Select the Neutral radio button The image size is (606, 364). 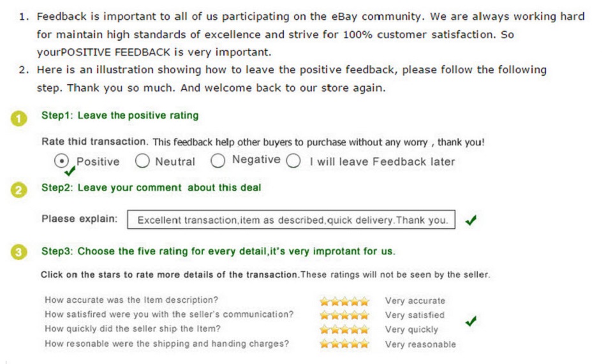coord(142,161)
